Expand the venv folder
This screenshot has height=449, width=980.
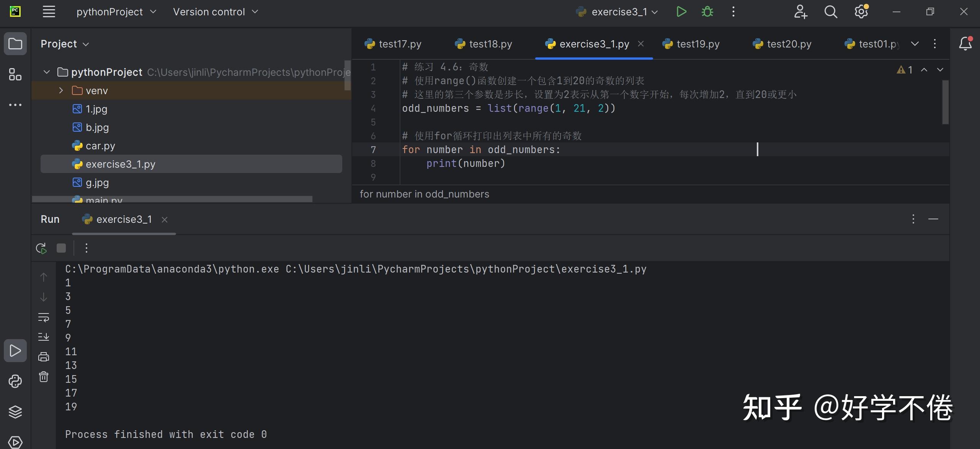pyautogui.click(x=60, y=90)
